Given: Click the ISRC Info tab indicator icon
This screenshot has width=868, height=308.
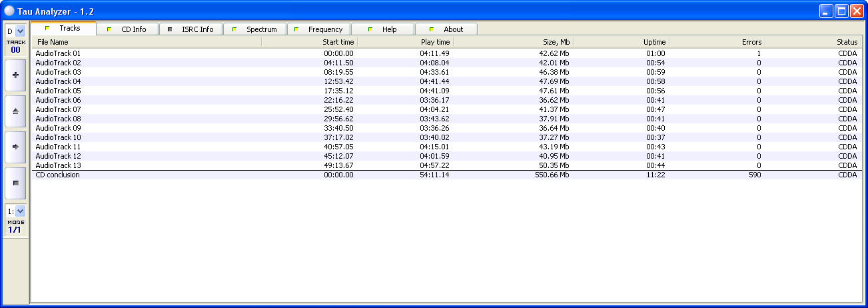Looking at the screenshot, I should pos(170,29).
